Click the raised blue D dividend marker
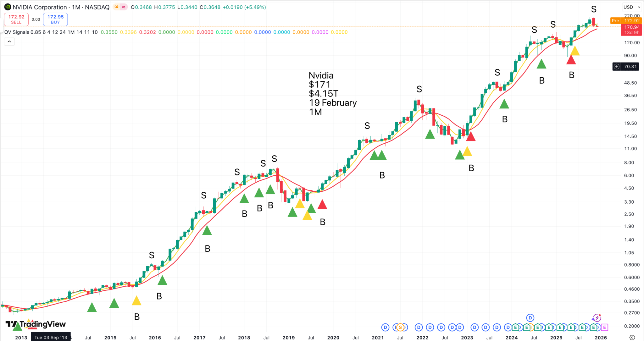 tap(530, 318)
